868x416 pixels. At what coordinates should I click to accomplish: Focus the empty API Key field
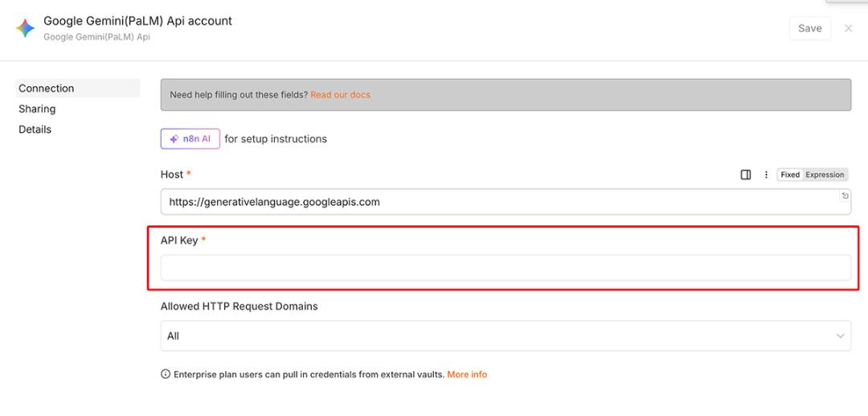[506, 268]
